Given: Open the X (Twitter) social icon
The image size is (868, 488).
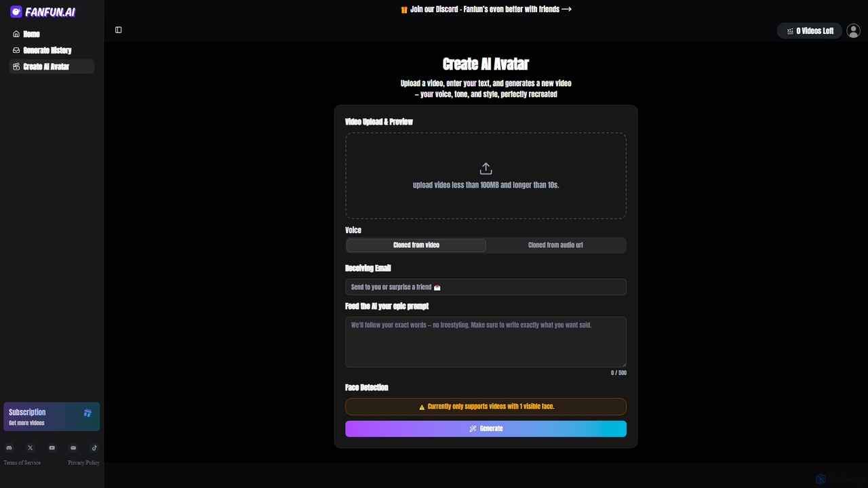Looking at the screenshot, I should pos(30,448).
